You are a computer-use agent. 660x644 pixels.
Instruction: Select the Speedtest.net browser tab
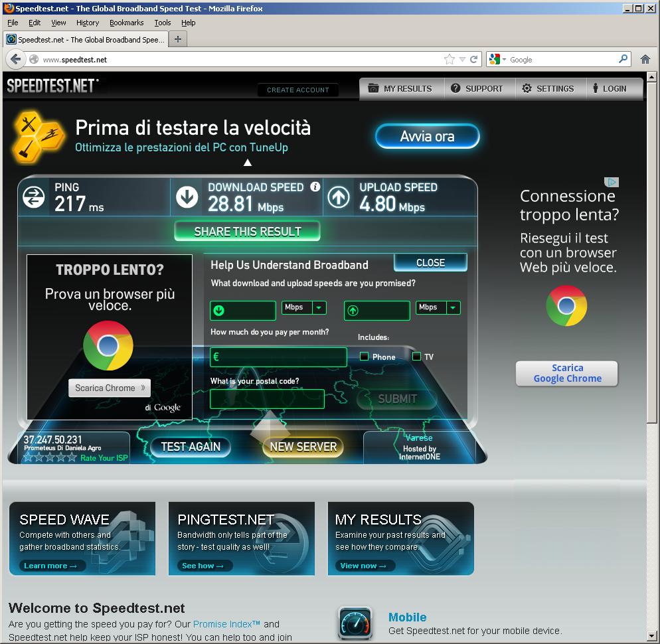(86, 40)
